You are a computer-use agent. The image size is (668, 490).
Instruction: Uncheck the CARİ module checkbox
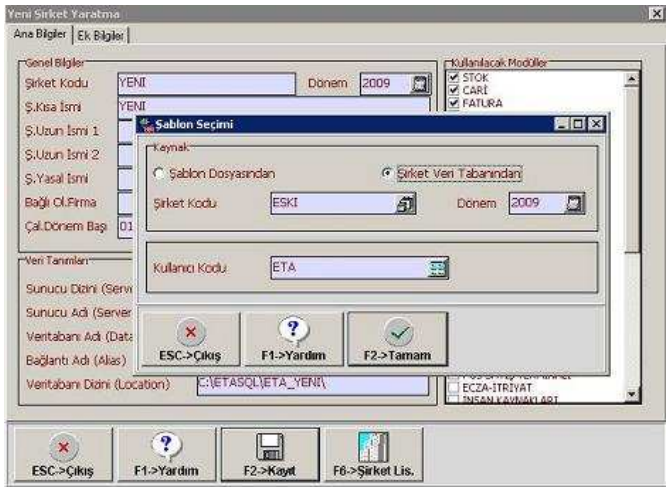coord(455,88)
